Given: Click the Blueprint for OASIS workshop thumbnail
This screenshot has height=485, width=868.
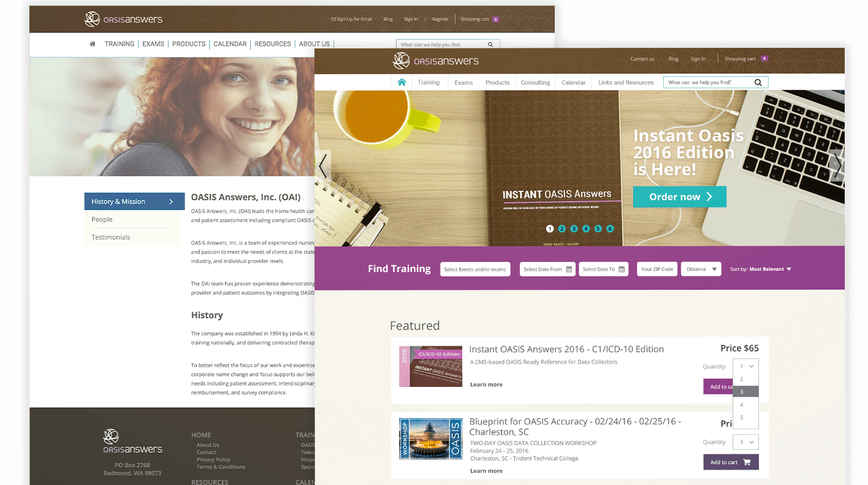Looking at the screenshot, I should click(431, 438).
